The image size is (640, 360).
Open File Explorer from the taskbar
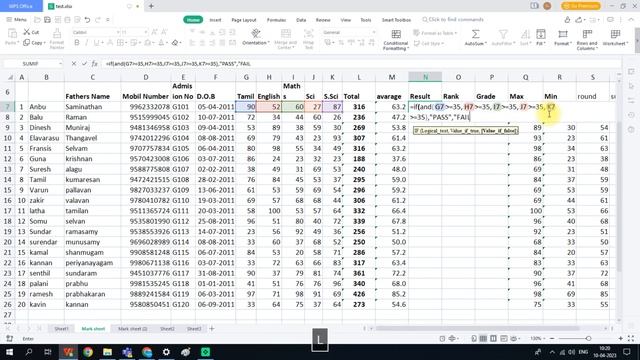click(x=107, y=352)
